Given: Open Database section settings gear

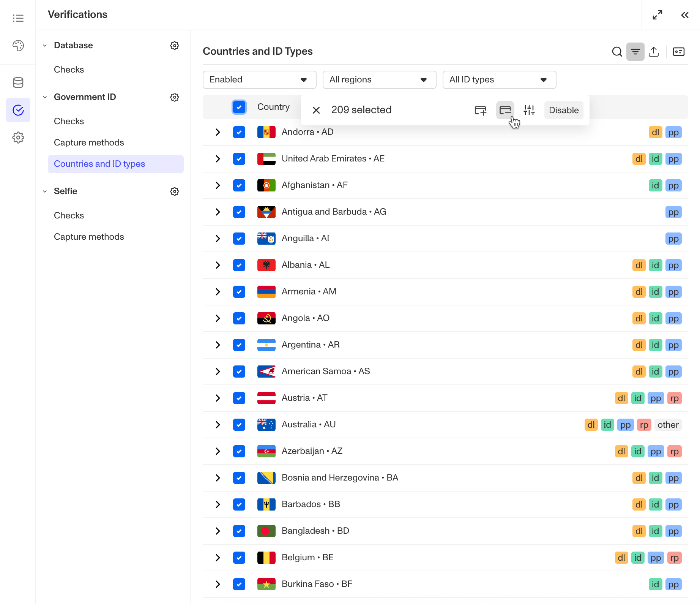Looking at the screenshot, I should 175,46.
